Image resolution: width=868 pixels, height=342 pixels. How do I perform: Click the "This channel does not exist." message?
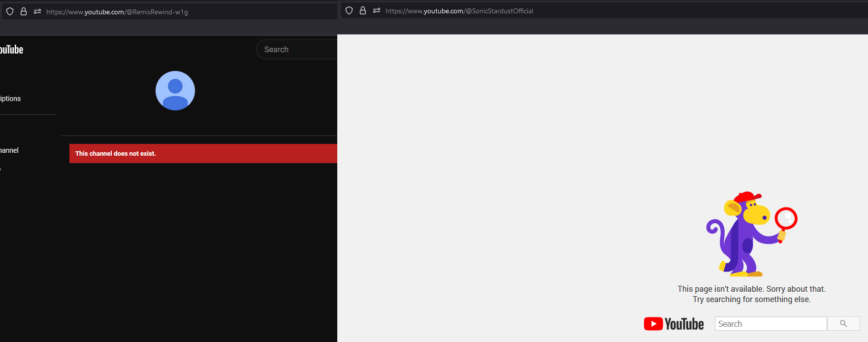pos(115,154)
